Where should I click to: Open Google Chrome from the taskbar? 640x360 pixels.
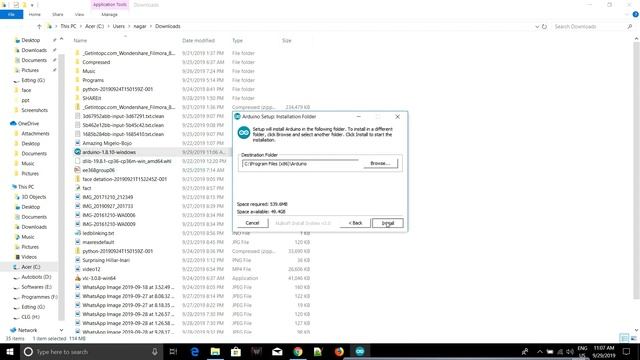tap(298, 351)
